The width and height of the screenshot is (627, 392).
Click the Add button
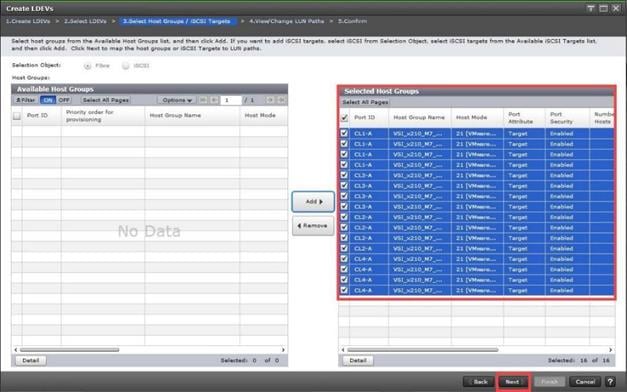tap(313, 202)
